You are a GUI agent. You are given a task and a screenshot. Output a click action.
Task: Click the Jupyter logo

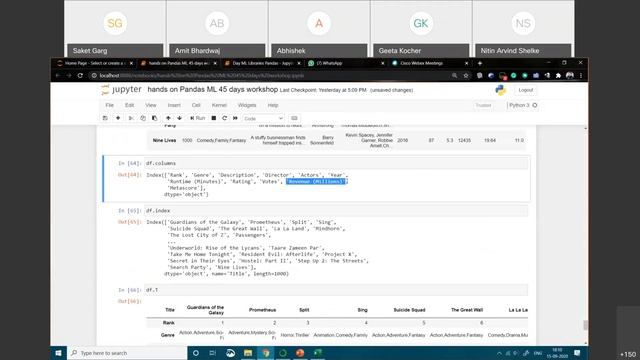(x=121, y=90)
